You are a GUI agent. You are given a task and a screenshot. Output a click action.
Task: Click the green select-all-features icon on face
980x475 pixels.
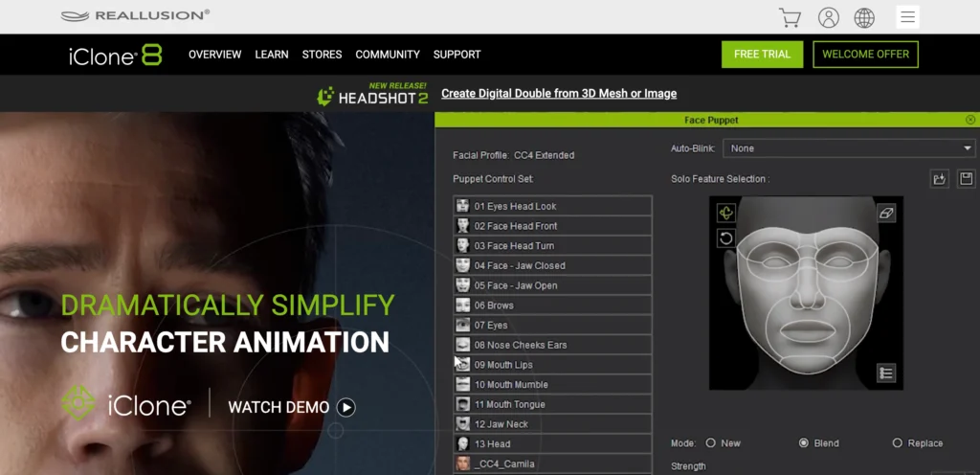pos(725,214)
